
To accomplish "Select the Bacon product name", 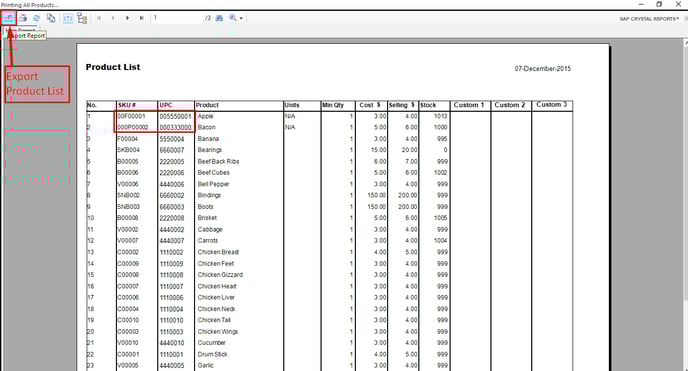I will 206,127.
